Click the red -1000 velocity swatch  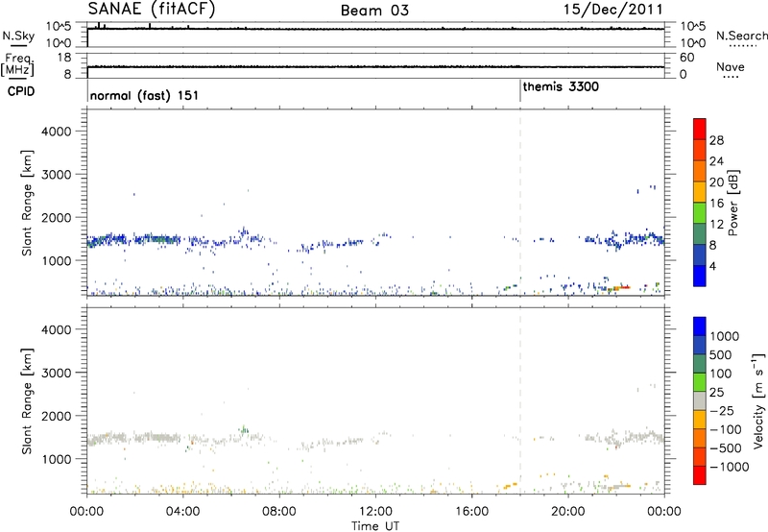(700, 475)
